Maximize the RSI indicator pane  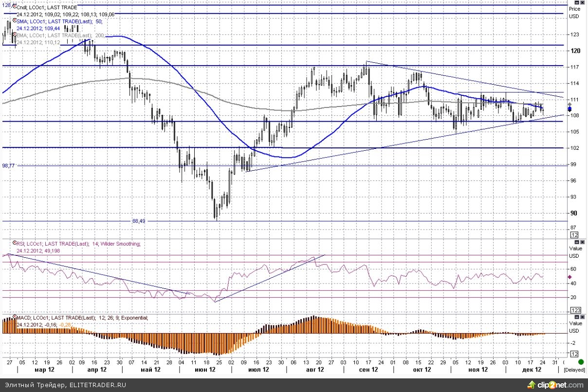577,242
